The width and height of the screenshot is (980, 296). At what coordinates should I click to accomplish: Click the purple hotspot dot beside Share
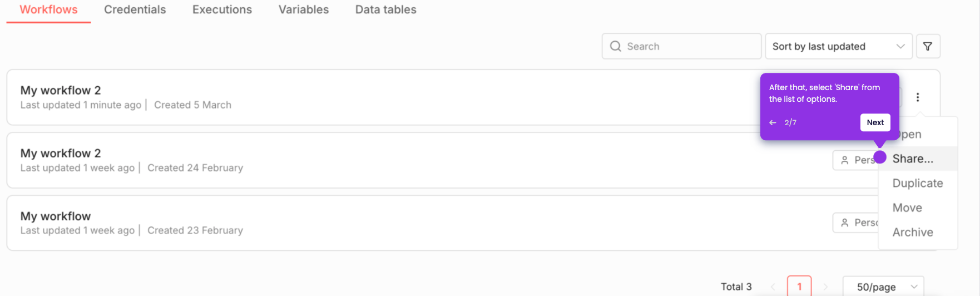pyautogui.click(x=880, y=157)
